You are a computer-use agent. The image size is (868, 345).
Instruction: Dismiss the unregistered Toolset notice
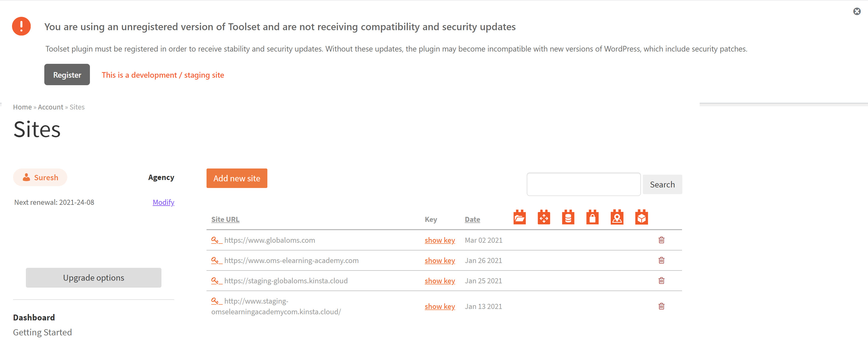(x=857, y=11)
